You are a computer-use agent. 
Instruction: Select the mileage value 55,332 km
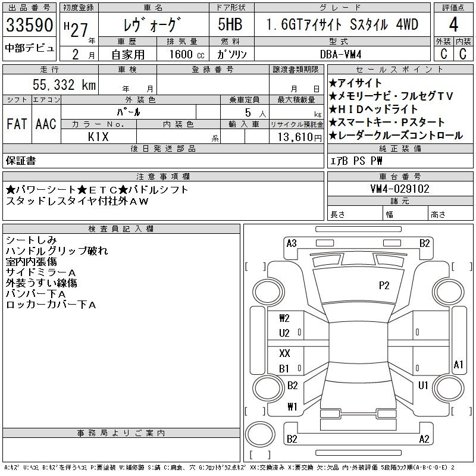(64, 85)
